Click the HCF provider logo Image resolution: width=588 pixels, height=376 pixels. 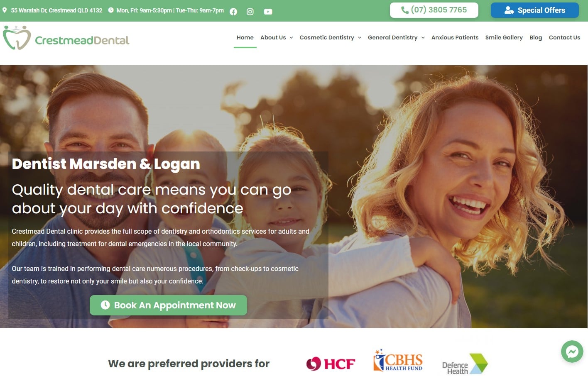tap(331, 364)
